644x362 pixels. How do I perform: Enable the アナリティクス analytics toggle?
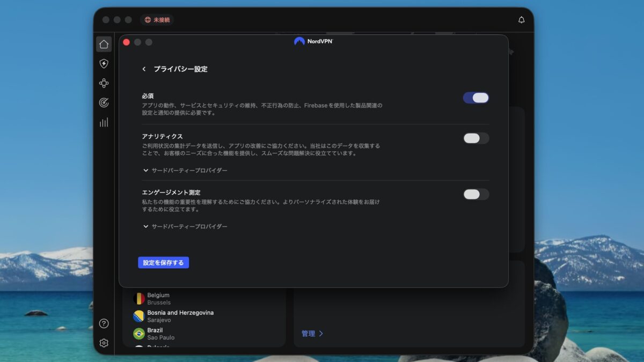[475, 138]
